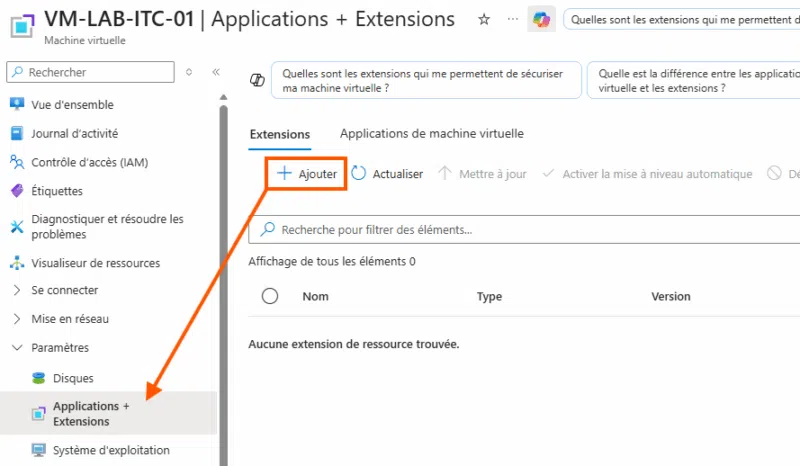Open the Copilot icon in header

tap(541, 19)
